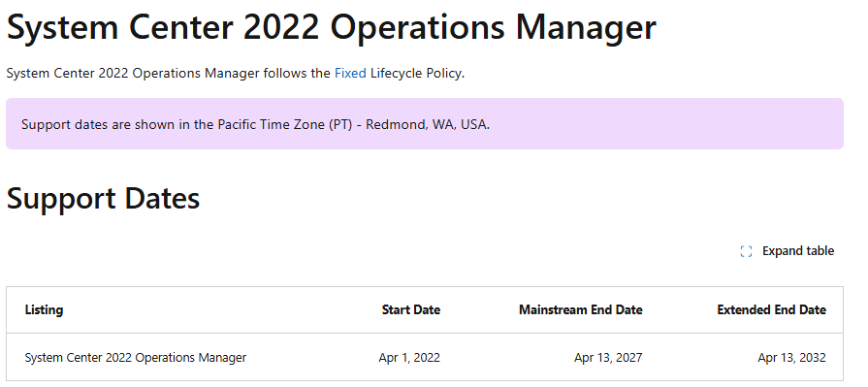Click the Extended End Date header

(x=771, y=309)
